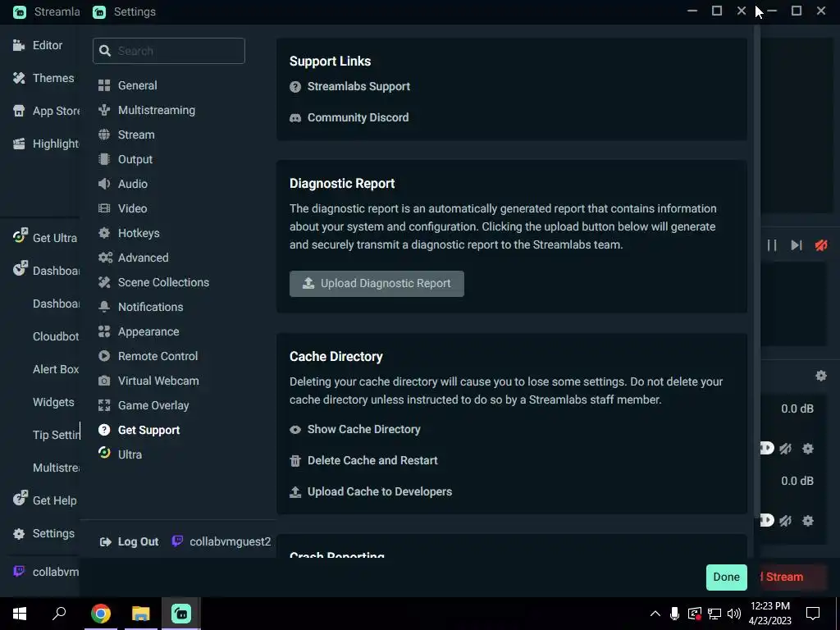Viewport: 840px width, 630px height.
Task: Open the volume icon in system tray
Action: coord(734,614)
